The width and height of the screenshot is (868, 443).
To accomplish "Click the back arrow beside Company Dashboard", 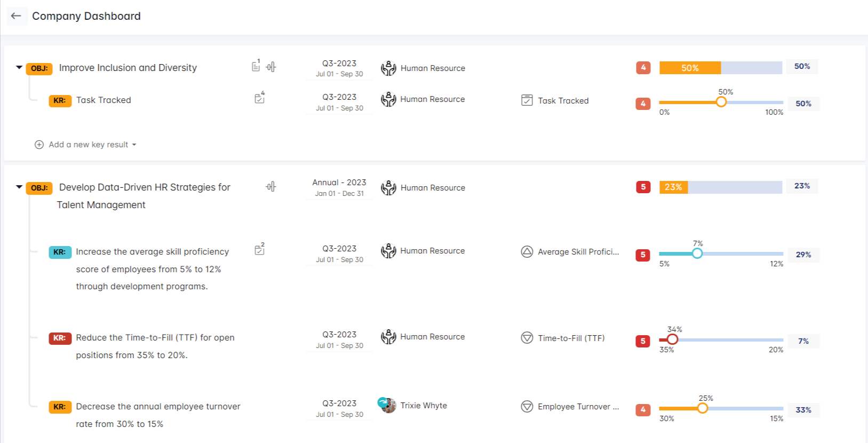I will tap(16, 16).
